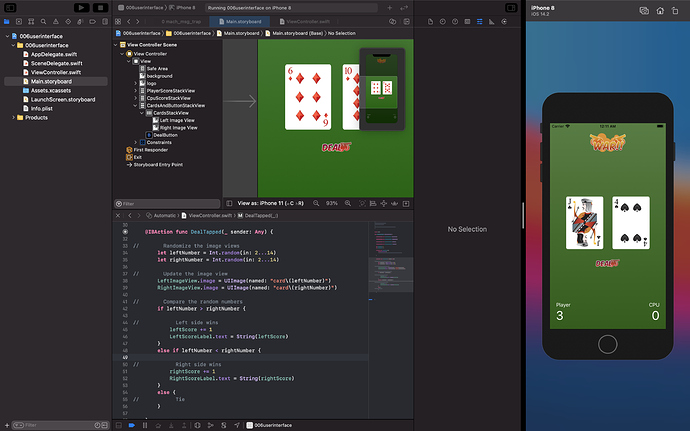Open the editor grid related items menu
The image size is (690, 431).
pos(118,21)
